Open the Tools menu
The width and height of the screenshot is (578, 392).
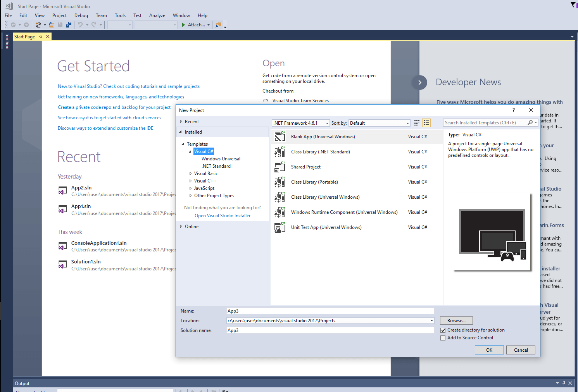coord(120,15)
